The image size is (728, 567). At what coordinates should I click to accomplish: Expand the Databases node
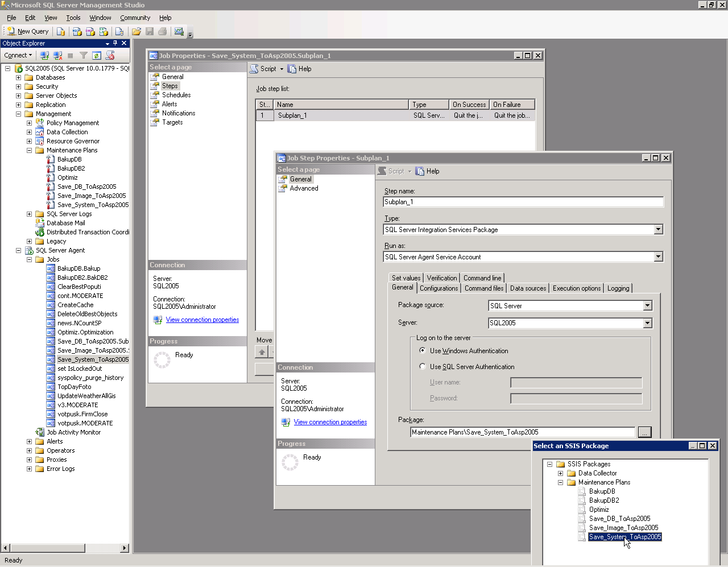click(x=18, y=77)
